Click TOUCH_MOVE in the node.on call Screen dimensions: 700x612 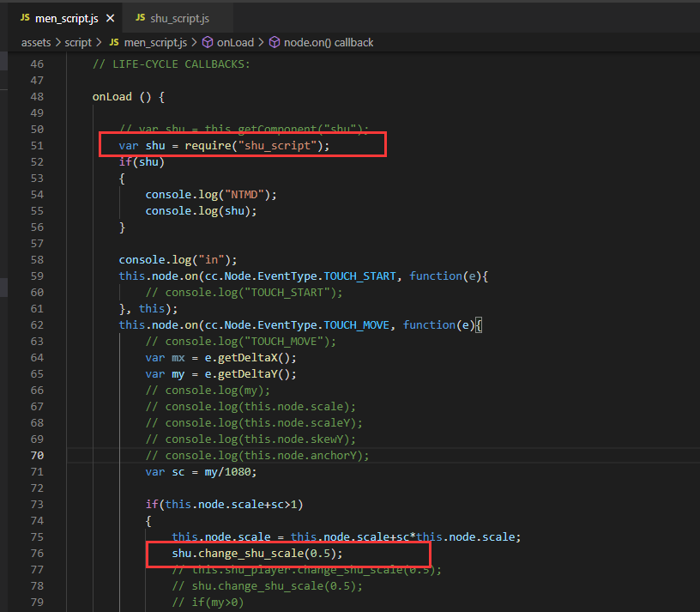coord(356,325)
